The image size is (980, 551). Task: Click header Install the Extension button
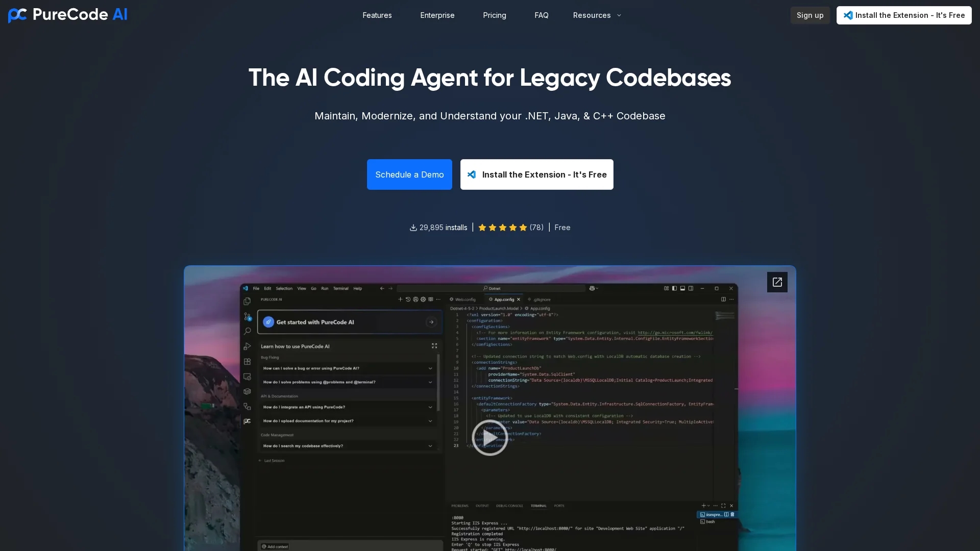[904, 15]
